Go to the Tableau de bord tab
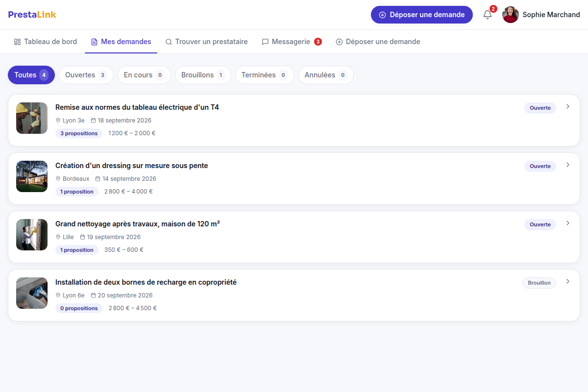 pyautogui.click(x=46, y=42)
